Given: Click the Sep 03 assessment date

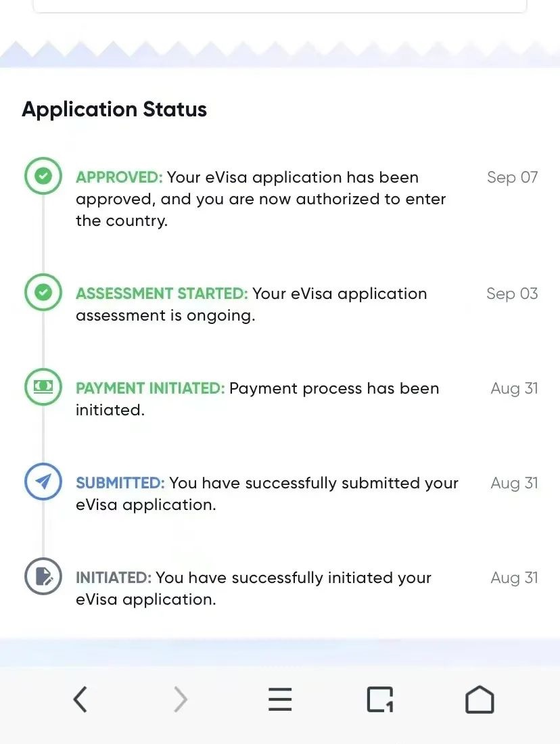Looking at the screenshot, I should coord(512,294).
